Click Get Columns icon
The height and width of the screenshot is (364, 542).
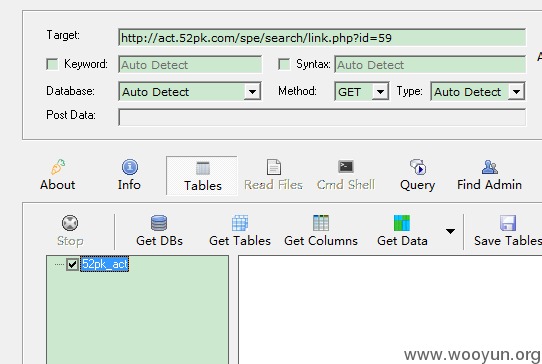[x=321, y=223]
